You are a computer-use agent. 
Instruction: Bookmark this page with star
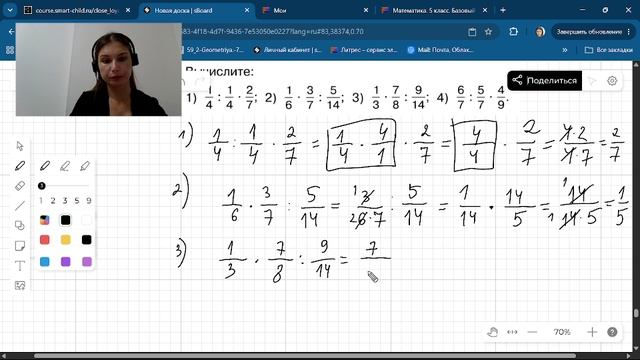click(488, 31)
